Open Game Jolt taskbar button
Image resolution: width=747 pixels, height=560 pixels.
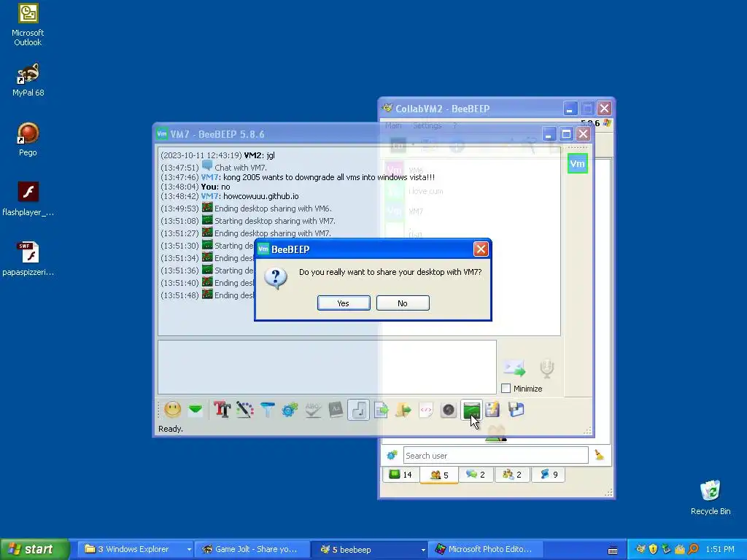251,550
